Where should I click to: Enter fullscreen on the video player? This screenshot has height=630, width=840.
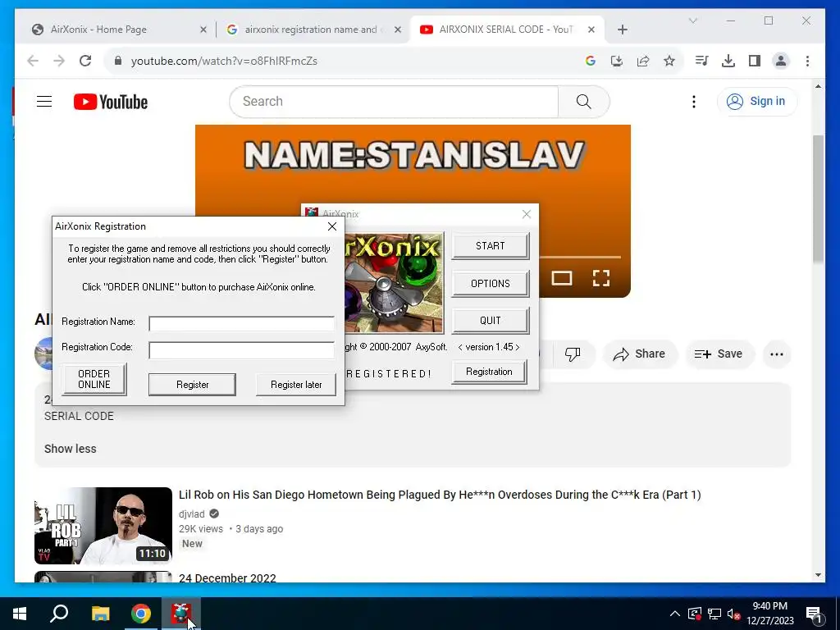pos(601,278)
